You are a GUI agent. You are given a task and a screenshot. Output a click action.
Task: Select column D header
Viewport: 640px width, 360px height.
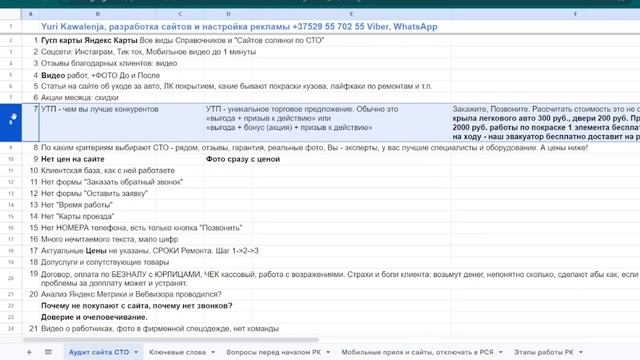228,14
